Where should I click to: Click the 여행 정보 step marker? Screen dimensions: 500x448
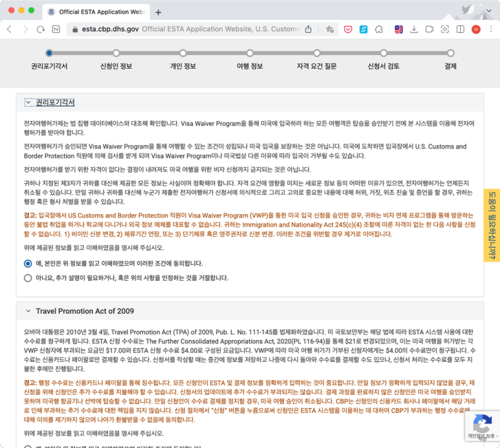pos(250,53)
